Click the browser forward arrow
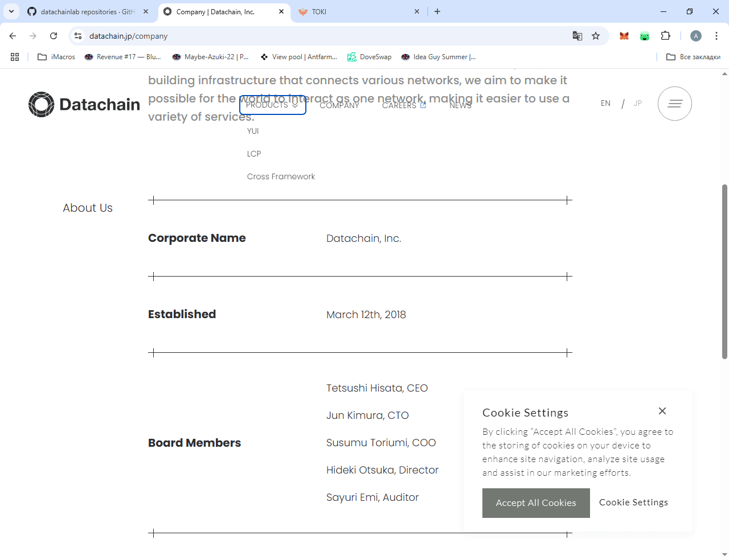Screen dimensions: 729x560 [33, 36]
